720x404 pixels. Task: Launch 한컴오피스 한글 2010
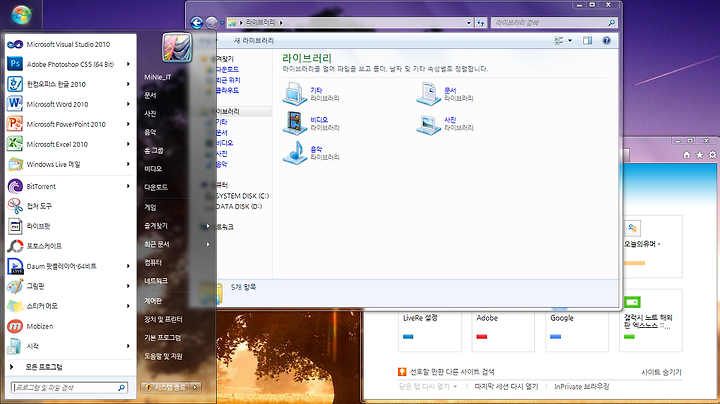point(69,84)
